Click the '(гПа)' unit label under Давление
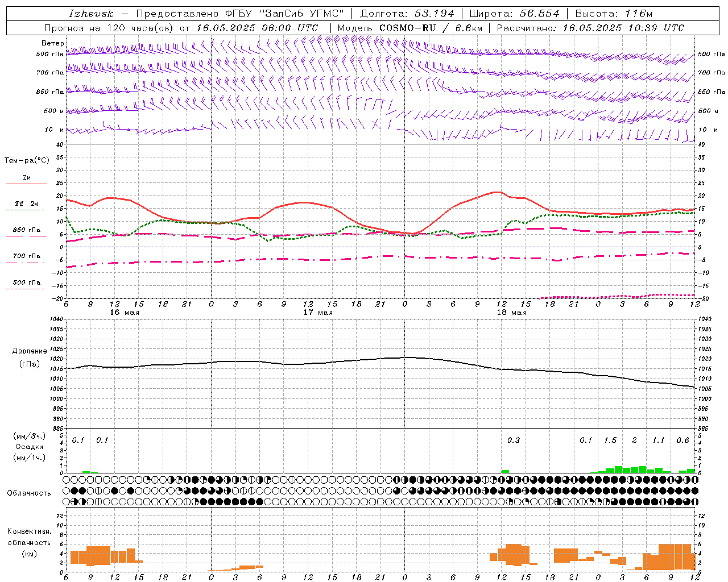 click(29, 364)
